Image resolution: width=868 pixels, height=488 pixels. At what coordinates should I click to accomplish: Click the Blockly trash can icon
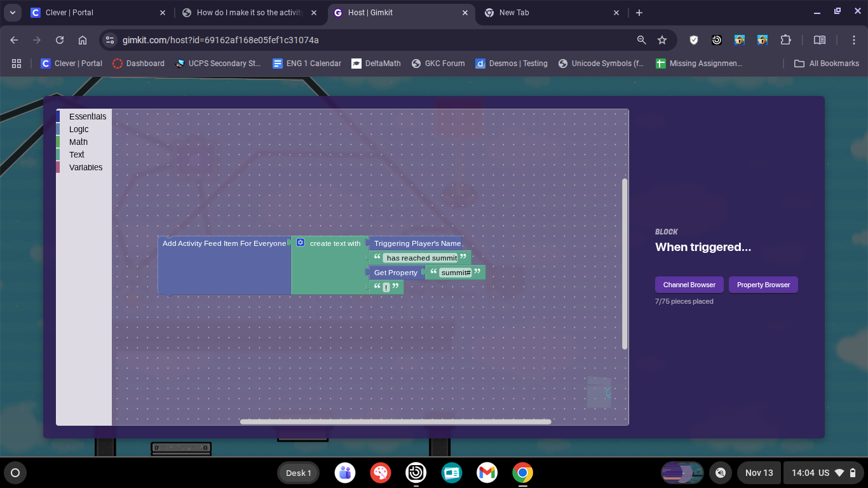(599, 392)
